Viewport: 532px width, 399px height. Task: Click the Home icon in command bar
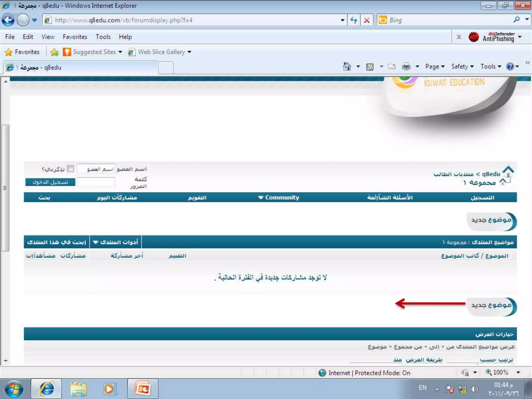pyautogui.click(x=347, y=67)
